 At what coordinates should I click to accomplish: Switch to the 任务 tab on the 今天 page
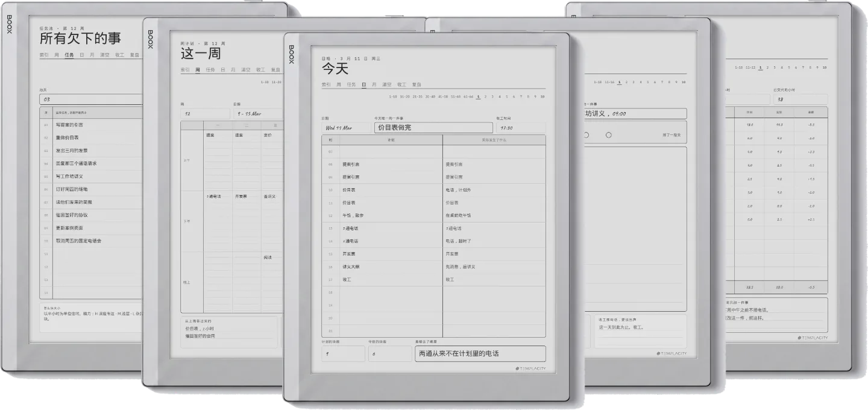(x=351, y=84)
